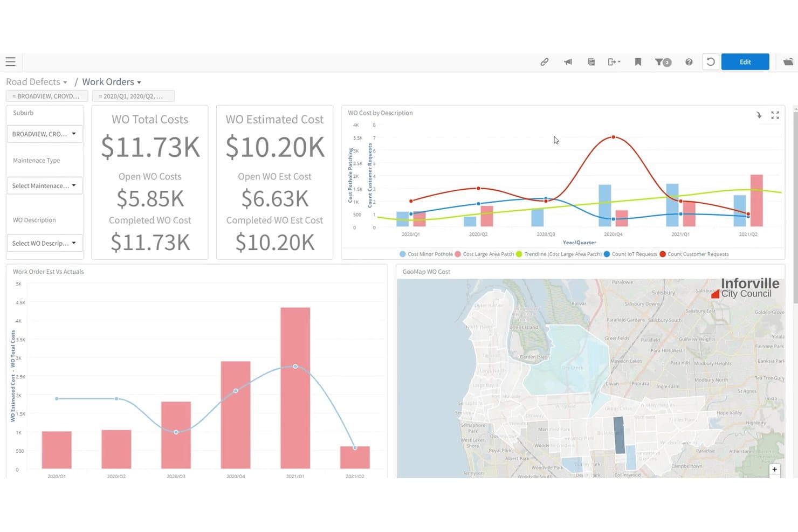The width and height of the screenshot is (798, 532).
Task: Click the 2020/Q1, 2020/Q2 filter chip
Action: click(133, 96)
